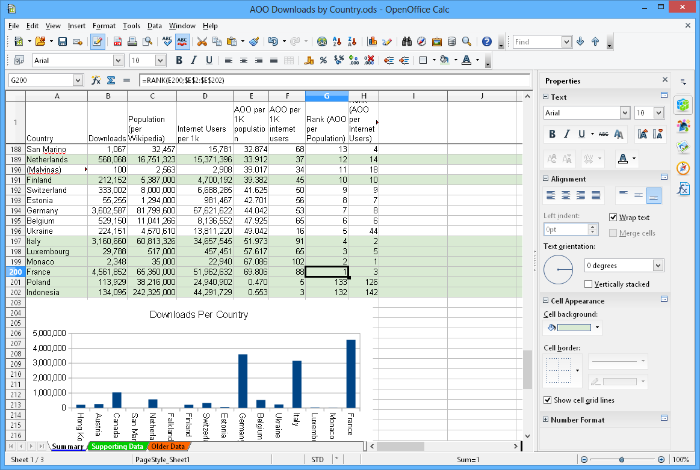Collapse the Alignment panel section
700x470 pixels.
pos(546,179)
